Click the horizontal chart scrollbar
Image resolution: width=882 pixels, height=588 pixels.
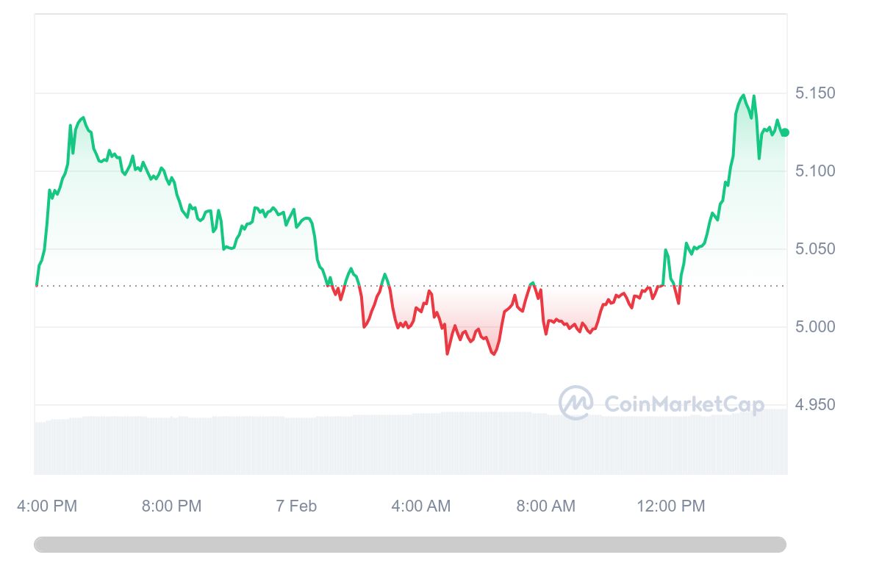tap(410, 545)
